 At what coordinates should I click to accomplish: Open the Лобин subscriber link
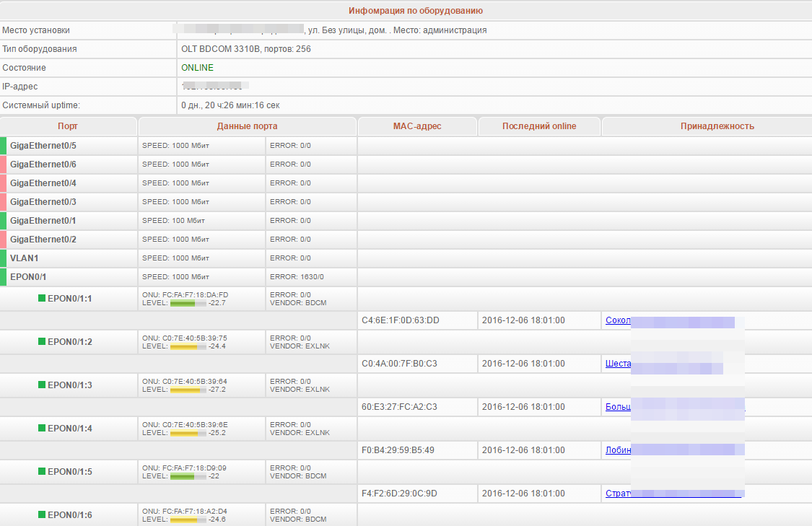point(619,450)
